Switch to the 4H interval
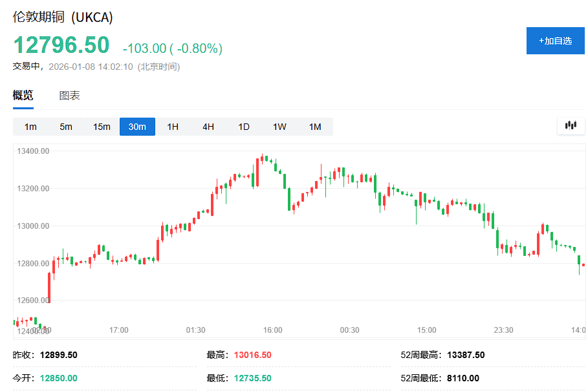Viewport: 588px width, 391px height. click(x=208, y=127)
